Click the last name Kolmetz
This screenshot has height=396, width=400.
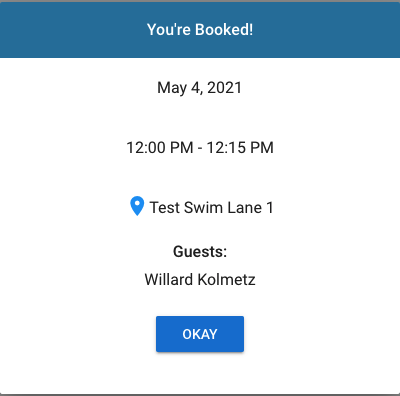226,279
